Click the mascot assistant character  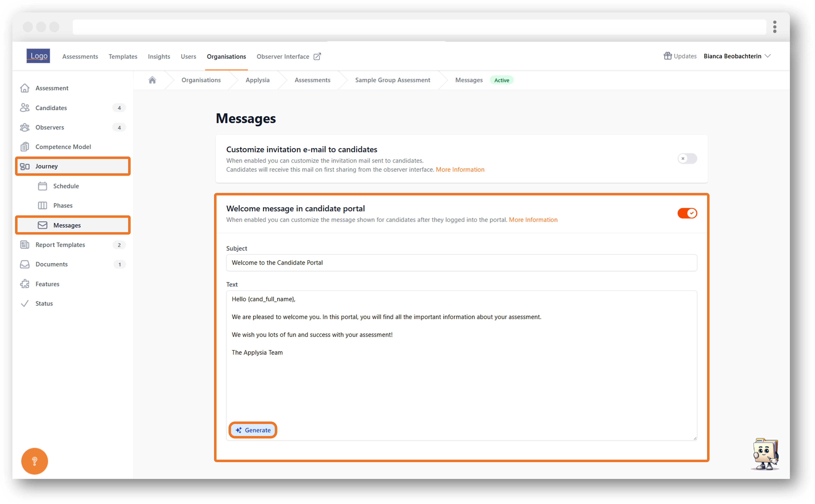pyautogui.click(x=765, y=454)
